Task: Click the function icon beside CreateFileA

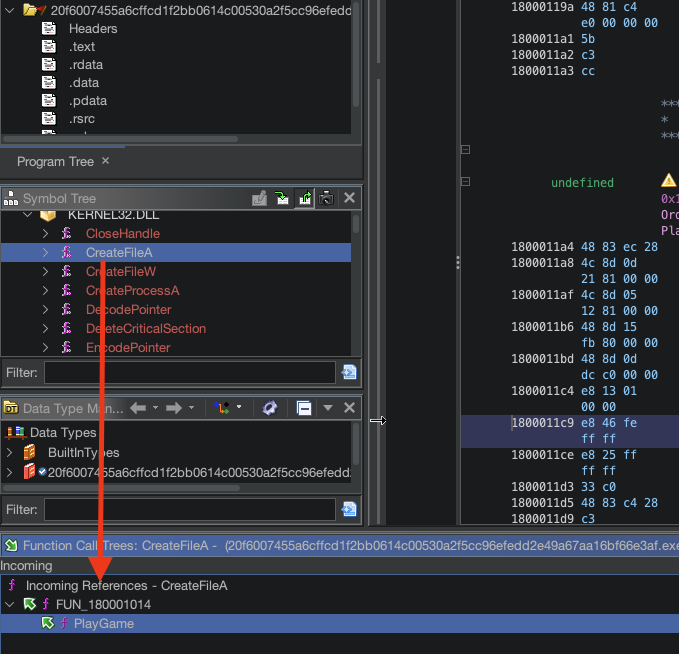Action: 66,252
